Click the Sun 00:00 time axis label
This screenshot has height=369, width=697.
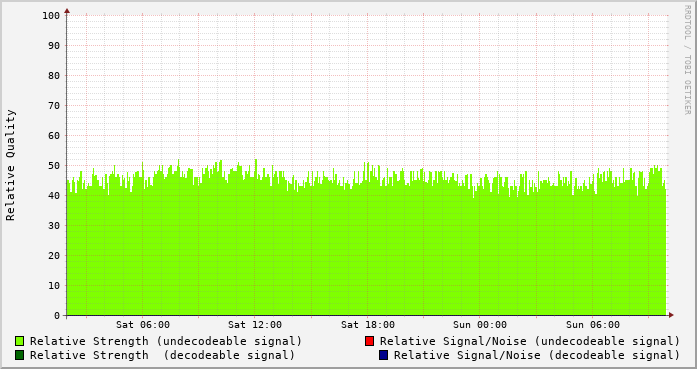click(480, 325)
